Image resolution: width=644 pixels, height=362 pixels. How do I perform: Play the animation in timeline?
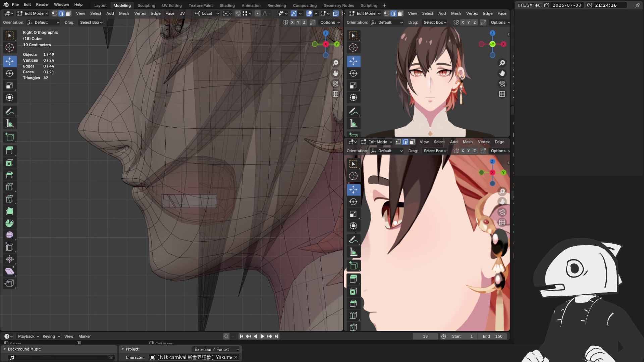(x=262, y=337)
